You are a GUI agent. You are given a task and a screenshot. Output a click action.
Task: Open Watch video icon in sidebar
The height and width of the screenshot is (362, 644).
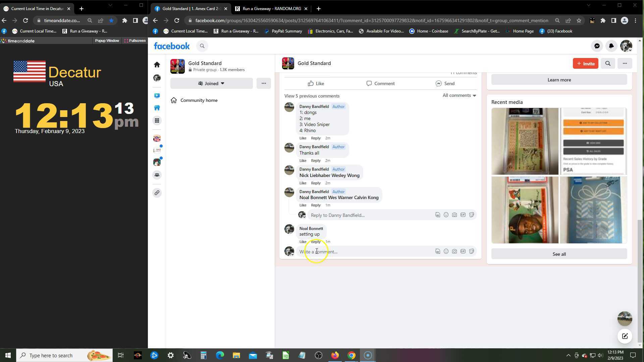[x=157, y=96]
